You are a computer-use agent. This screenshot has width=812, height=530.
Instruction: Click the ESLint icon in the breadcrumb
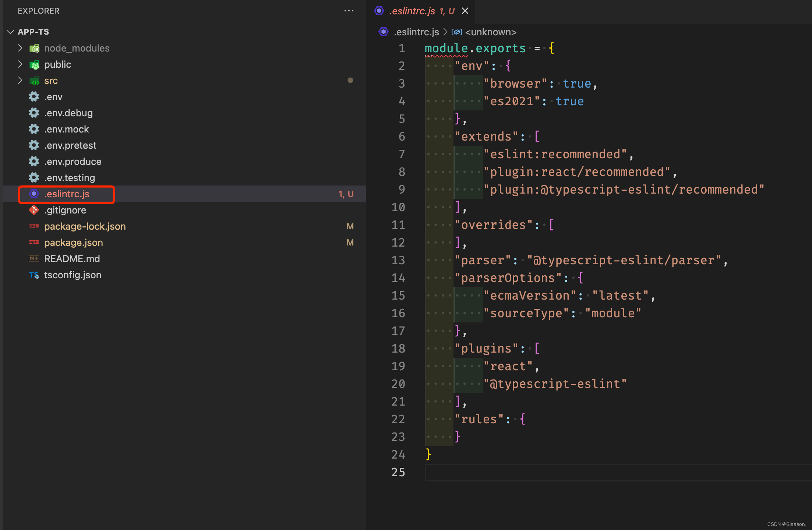pos(384,32)
